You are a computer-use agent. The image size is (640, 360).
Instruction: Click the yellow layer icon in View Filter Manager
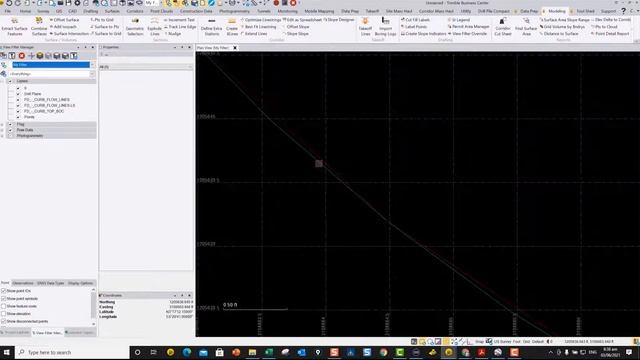point(40,56)
